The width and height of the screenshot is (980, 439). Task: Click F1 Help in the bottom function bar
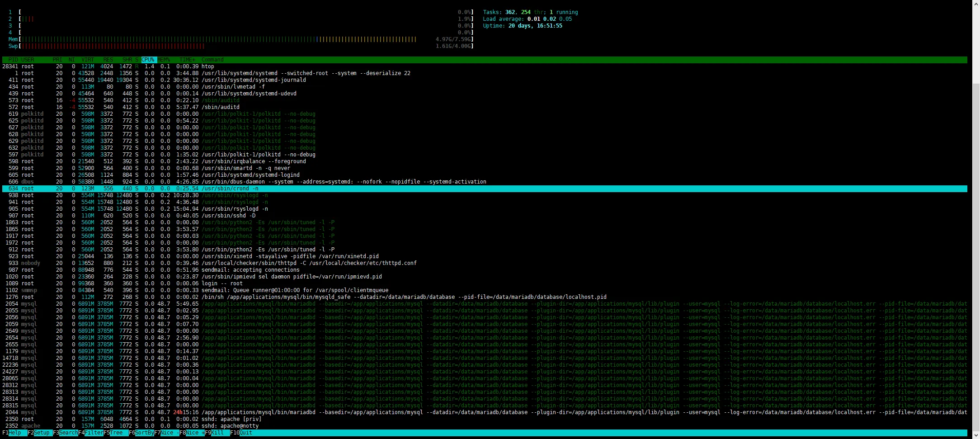pos(14,433)
